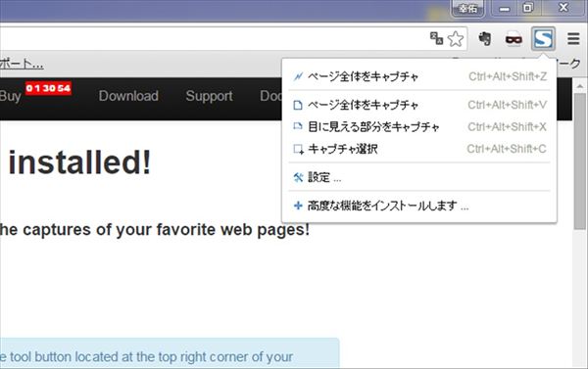
Task: Click the tools icon next to 設定
Action: click(x=298, y=177)
